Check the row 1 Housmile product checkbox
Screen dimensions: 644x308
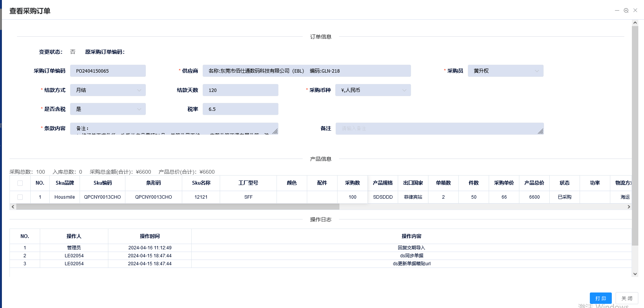pyautogui.click(x=20, y=197)
